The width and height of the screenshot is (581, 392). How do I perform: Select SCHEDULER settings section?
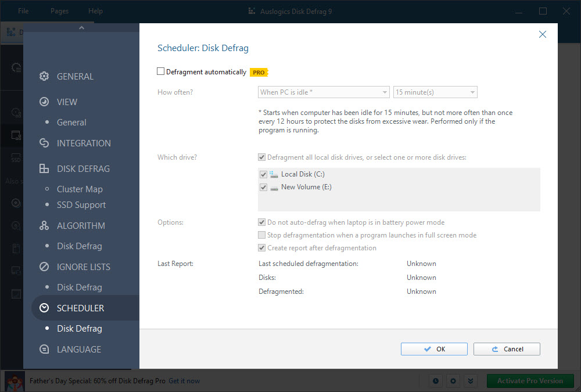80,308
